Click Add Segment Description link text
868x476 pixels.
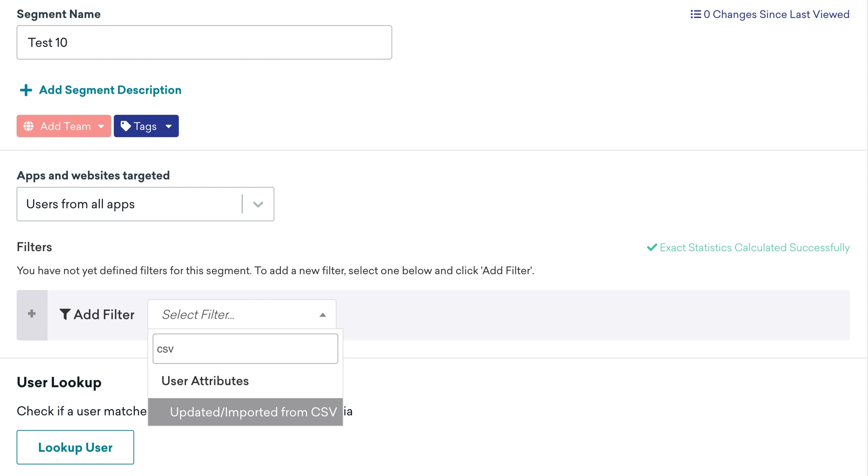(110, 90)
